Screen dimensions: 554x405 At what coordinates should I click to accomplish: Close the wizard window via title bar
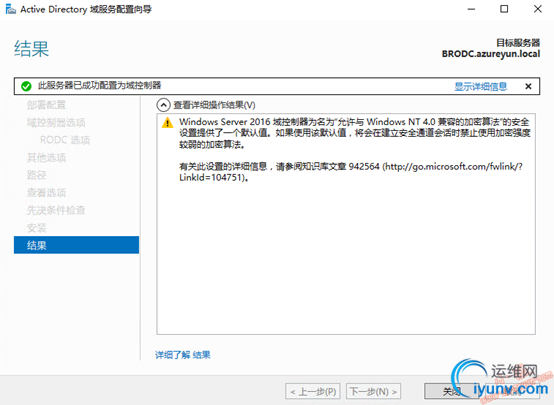pos(538,9)
